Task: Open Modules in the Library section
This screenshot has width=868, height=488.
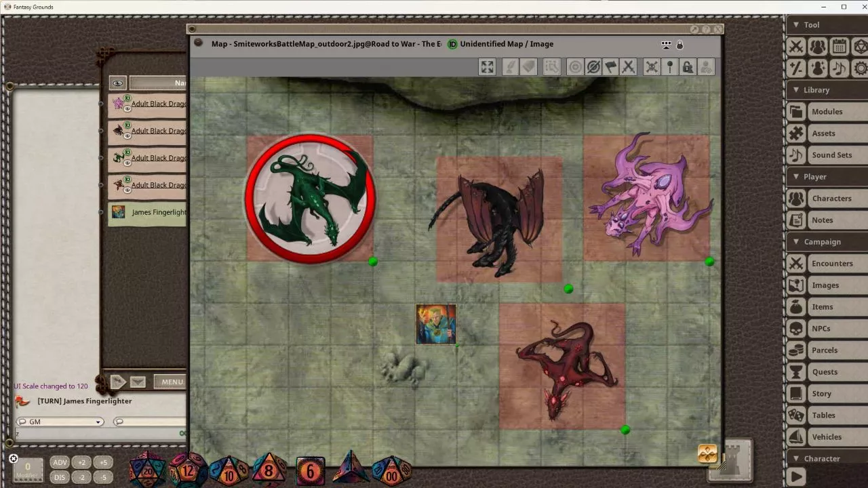Action: tap(827, 111)
